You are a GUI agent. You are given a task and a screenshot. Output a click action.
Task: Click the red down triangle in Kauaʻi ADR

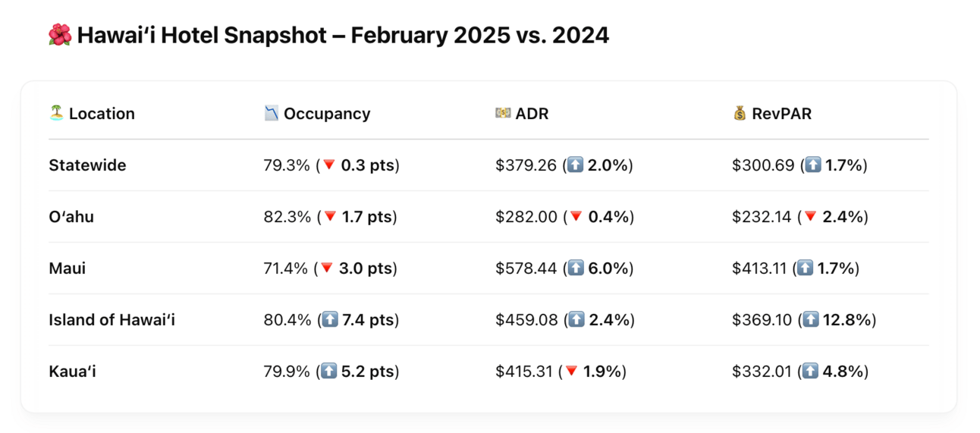[x=571, y=372]
